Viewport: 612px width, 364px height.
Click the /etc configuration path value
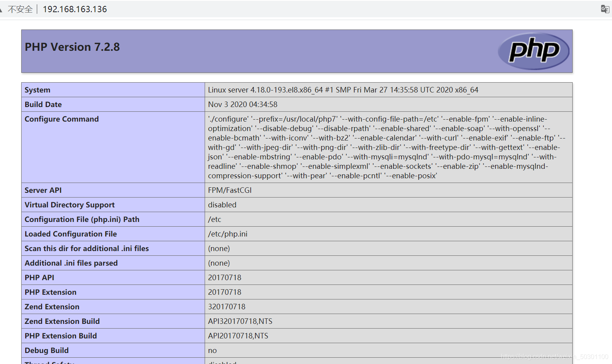coord(214,219)
